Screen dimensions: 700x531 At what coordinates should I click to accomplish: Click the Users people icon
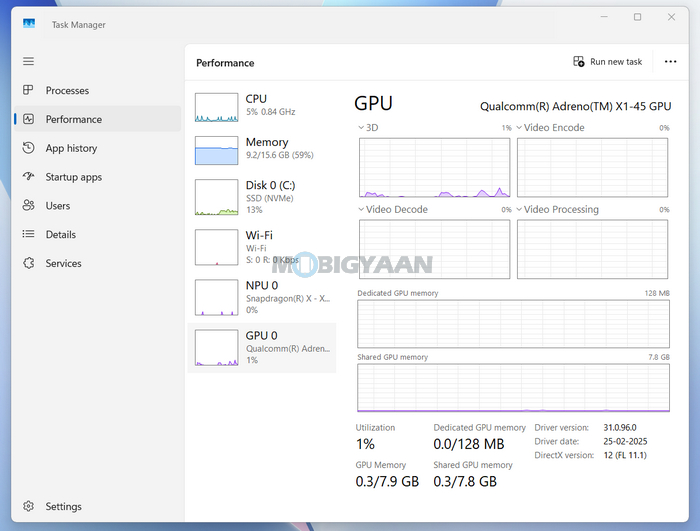click(x=29, y=205)
